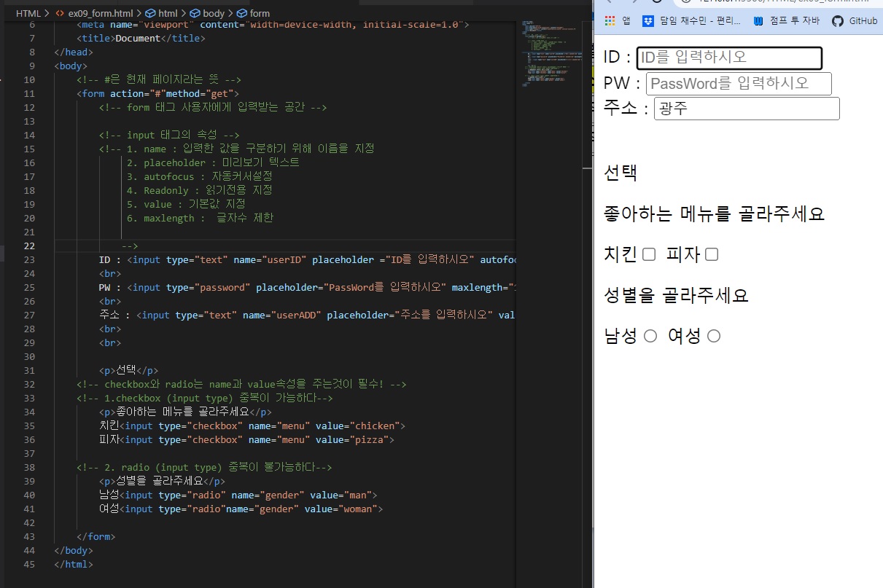This screenshot has height=588, width=883.
Task: Open the Dropbox bookmark 담임 채수민
Action: (x=693, y=20)
